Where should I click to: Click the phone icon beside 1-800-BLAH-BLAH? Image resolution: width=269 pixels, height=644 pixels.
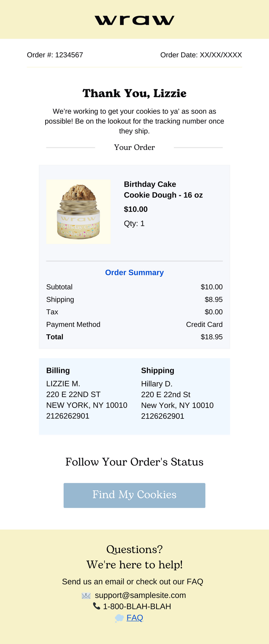pos(96,606)
